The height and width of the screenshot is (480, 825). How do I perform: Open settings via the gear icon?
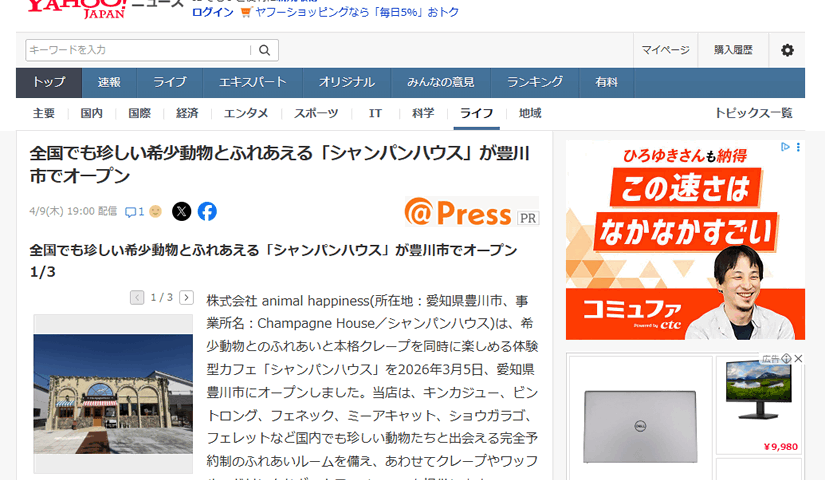tap(787, 50)
